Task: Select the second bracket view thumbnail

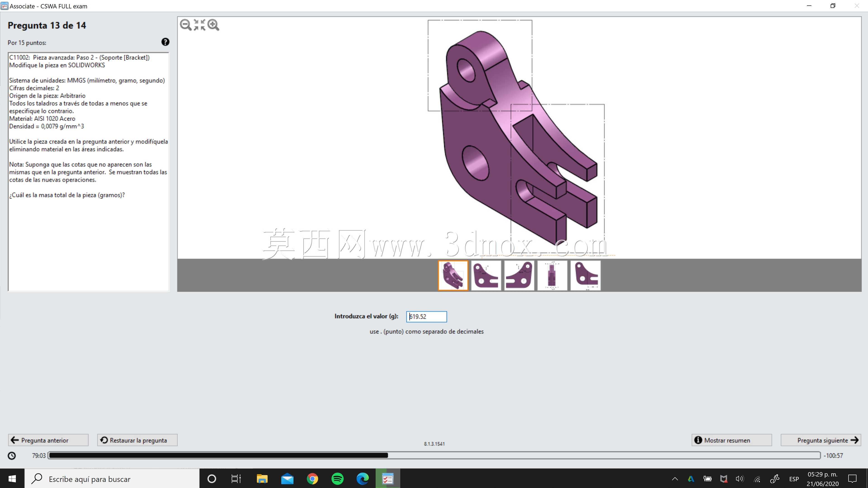Action: point(486,275)
